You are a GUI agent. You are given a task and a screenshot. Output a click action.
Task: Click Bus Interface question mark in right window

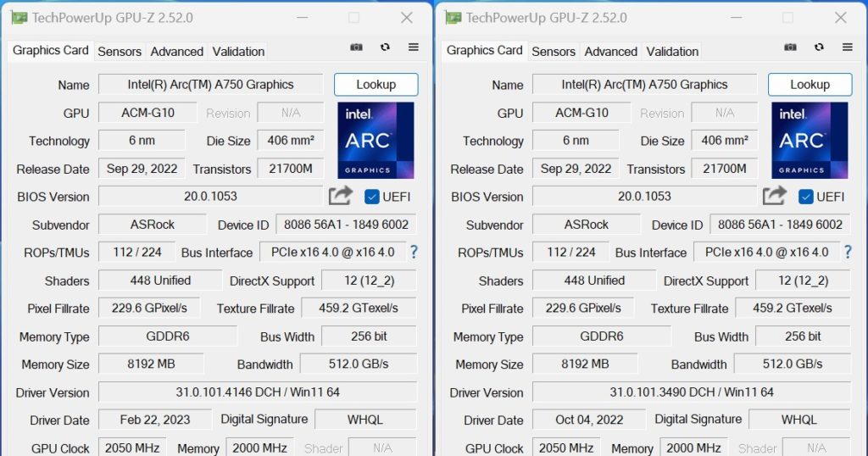[x=848, y=252]
